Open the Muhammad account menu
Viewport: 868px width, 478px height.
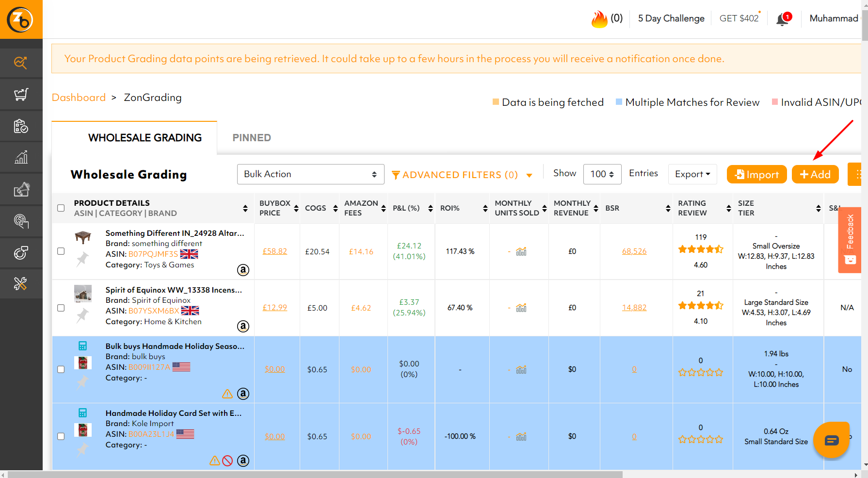(x=834, y=18)
